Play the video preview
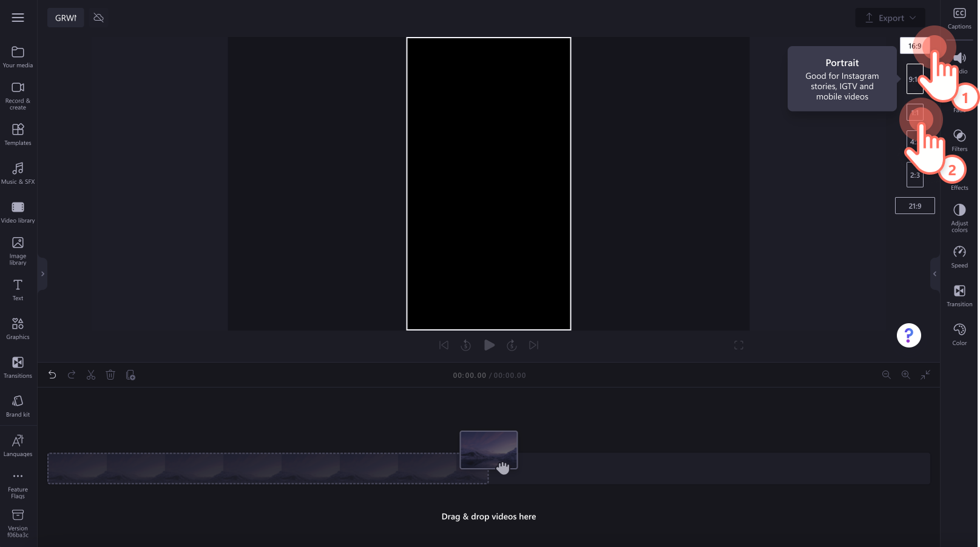Image resolution: width=980 pixels, height=547 pixels. pos(489,345)
